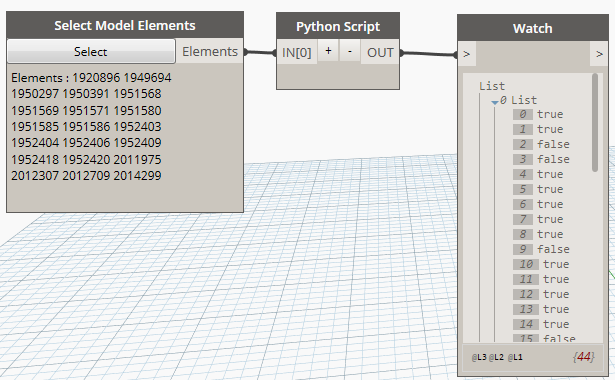Click the top-level List label in Watch

pos(492,86)
